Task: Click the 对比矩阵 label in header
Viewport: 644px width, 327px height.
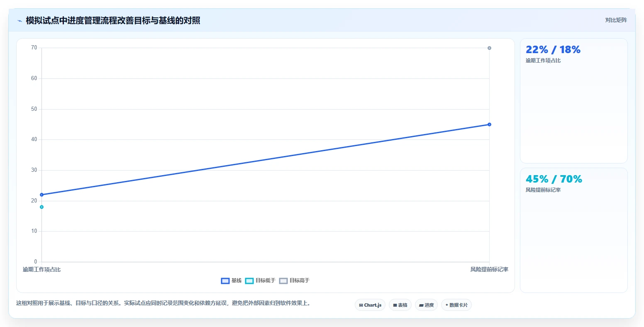Action: [616, 20]
